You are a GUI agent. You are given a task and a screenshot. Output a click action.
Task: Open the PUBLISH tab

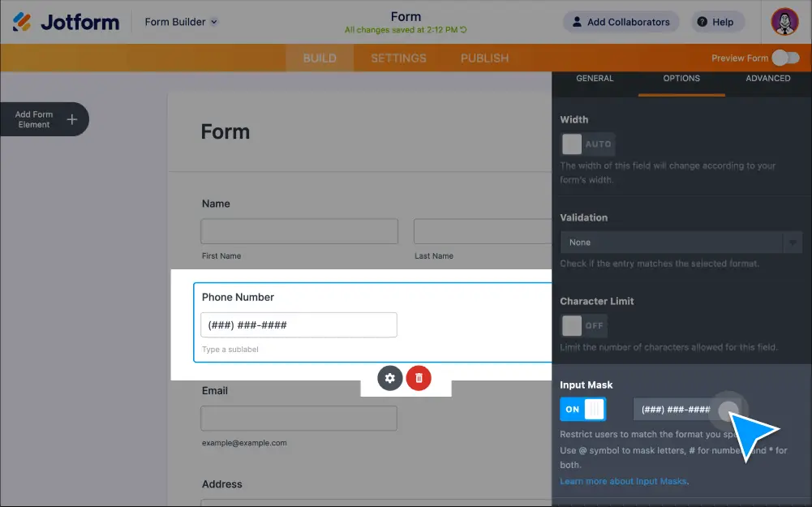[484, 58]
